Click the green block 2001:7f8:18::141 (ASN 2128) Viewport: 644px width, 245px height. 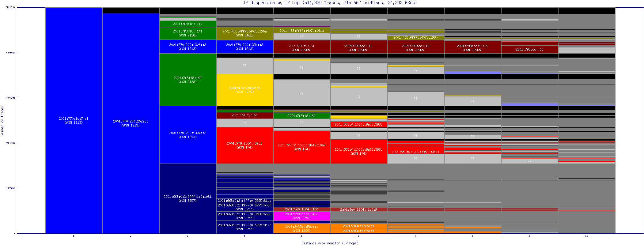[188, 33]
